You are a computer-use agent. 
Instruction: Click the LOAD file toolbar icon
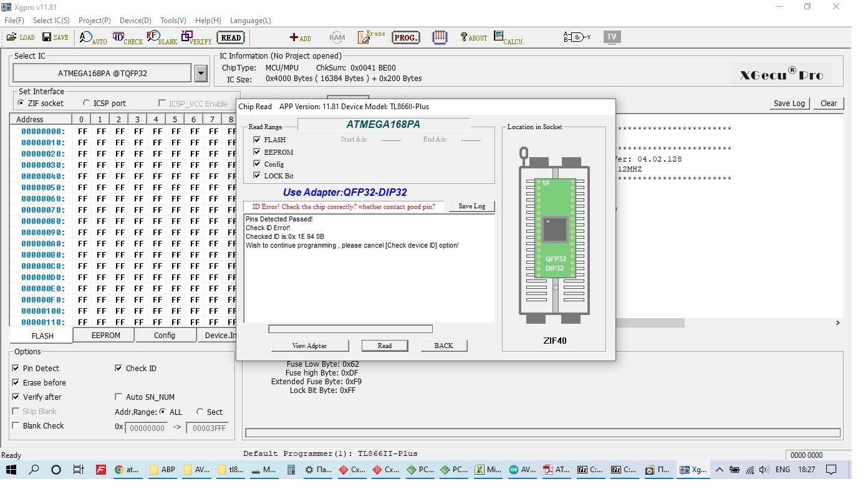coord(20,37)
